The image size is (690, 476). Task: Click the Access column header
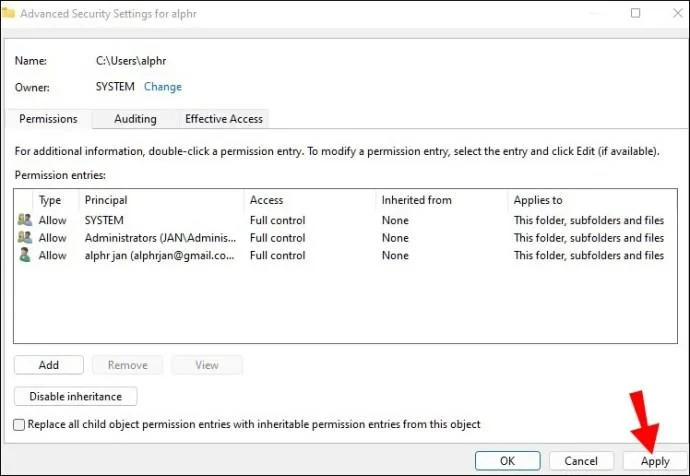point(266,200)
